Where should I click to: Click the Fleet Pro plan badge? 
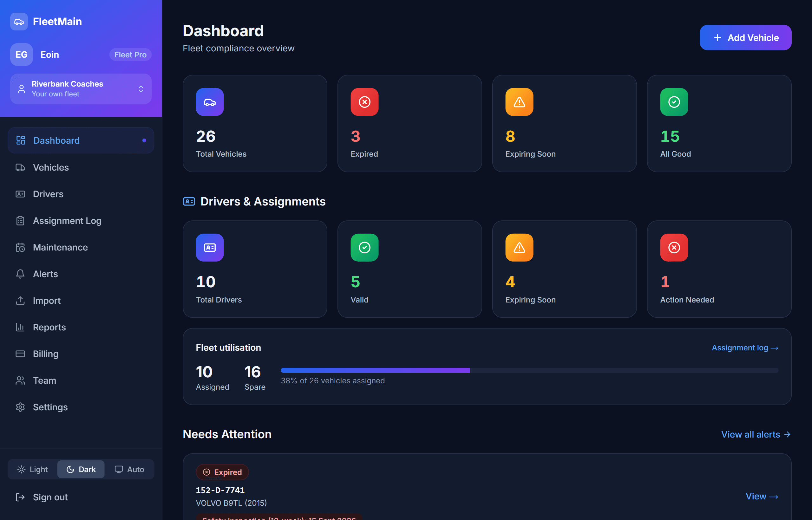pos(130,55)
